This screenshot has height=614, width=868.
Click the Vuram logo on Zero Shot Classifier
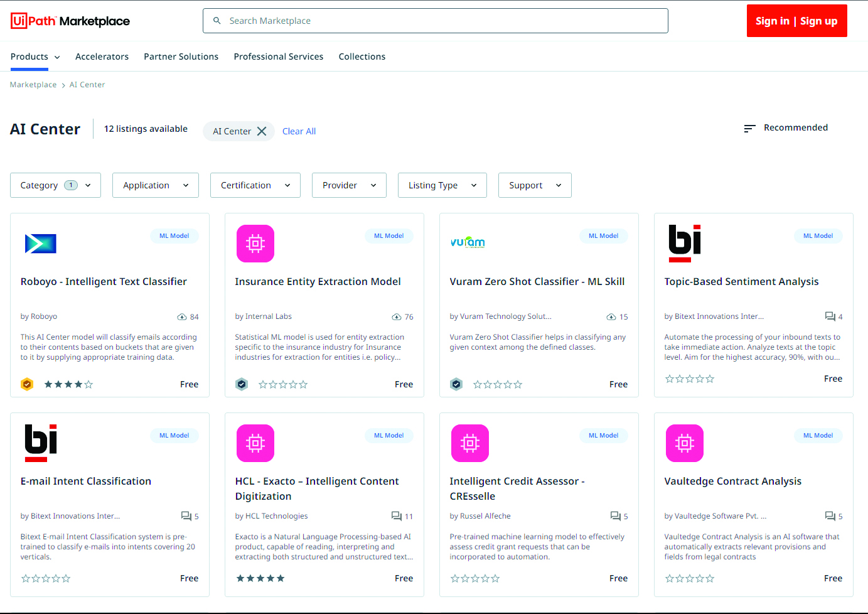click(468, 242)
